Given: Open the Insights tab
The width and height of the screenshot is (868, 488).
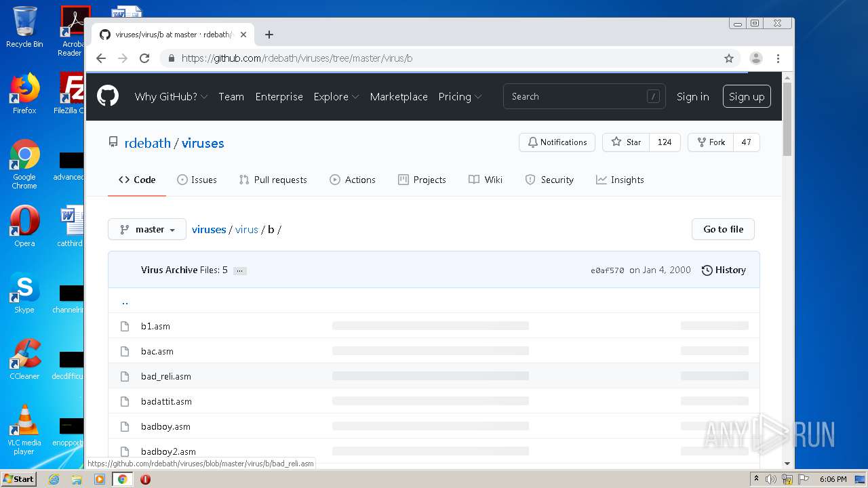Looking at the screenshot, I should (x=620, y=180).
